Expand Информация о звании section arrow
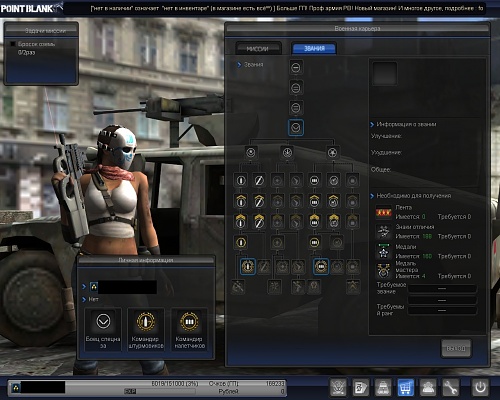This screenshot has height=400, width=500. click(372, 124)
